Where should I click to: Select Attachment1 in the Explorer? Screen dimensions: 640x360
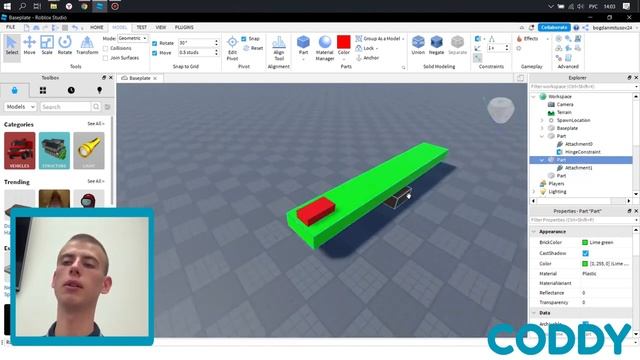tap(578, 168)
